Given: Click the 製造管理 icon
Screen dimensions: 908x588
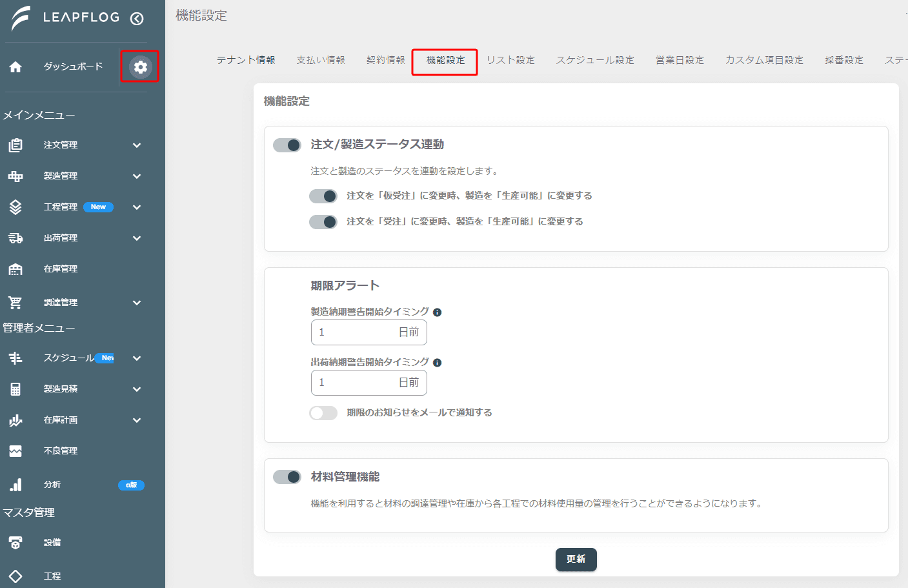Looking at the screenshot, I should 15,176.
